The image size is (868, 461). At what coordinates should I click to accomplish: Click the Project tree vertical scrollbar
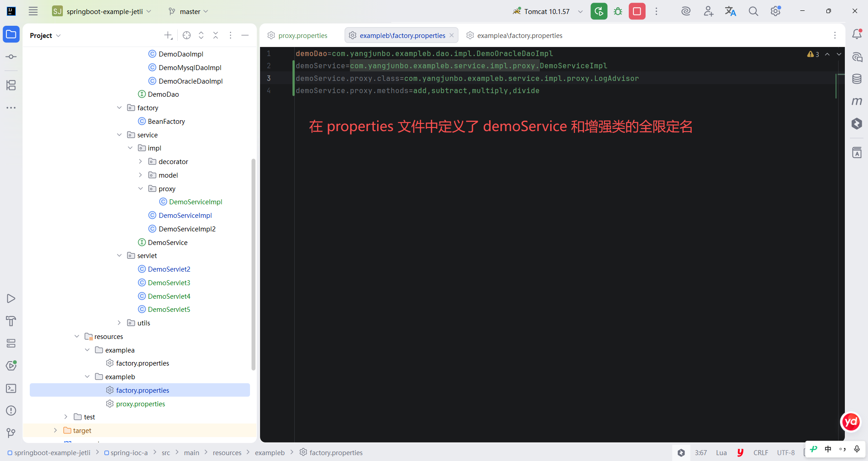[x=254, y=264]
